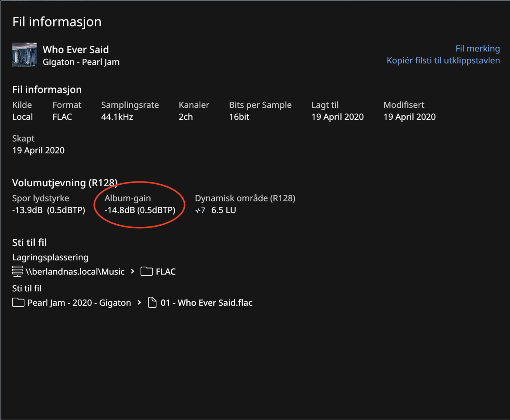Viewport: 510px width, 420px height.
Task: Click the chevron after \\berlandnas.local\Music
Action: (x=133, y=271)
